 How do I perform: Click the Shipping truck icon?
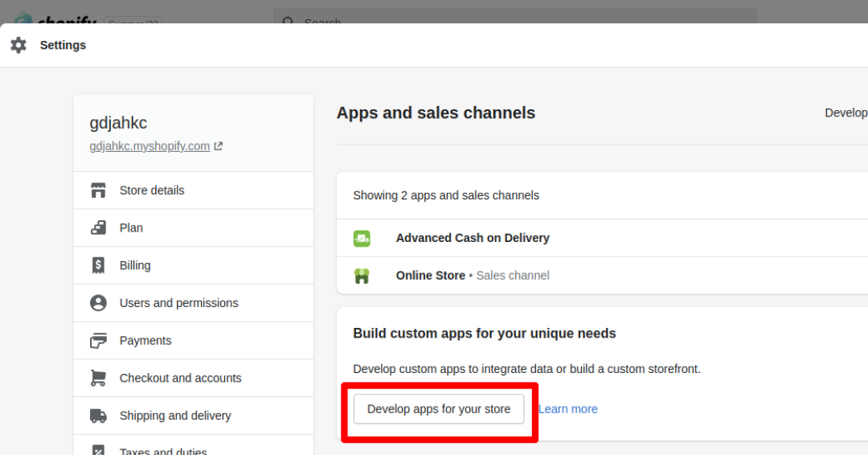coord(99,416)
